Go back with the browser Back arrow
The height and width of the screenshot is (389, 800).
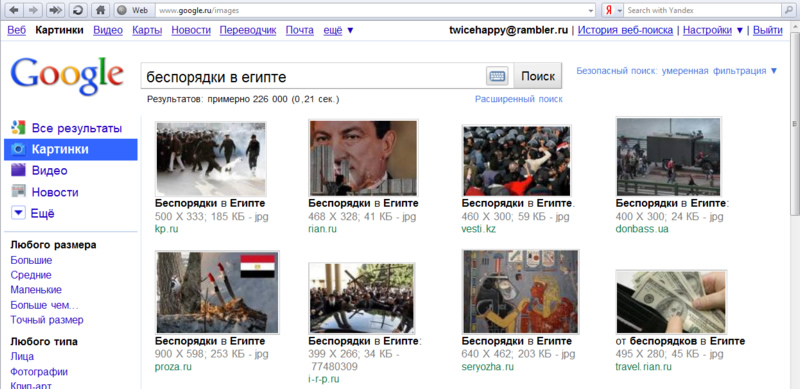(14, 10)
